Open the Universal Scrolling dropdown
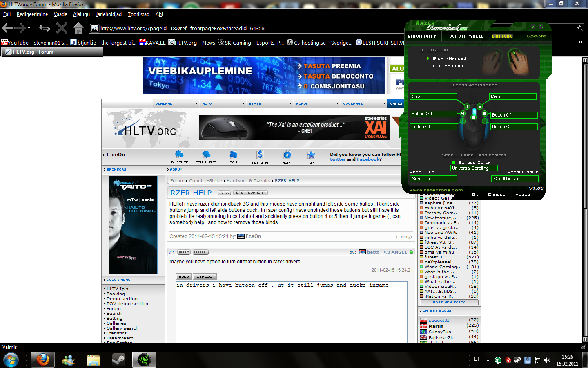This screenshot has height=368, width=588. click(x=474, y=168)
